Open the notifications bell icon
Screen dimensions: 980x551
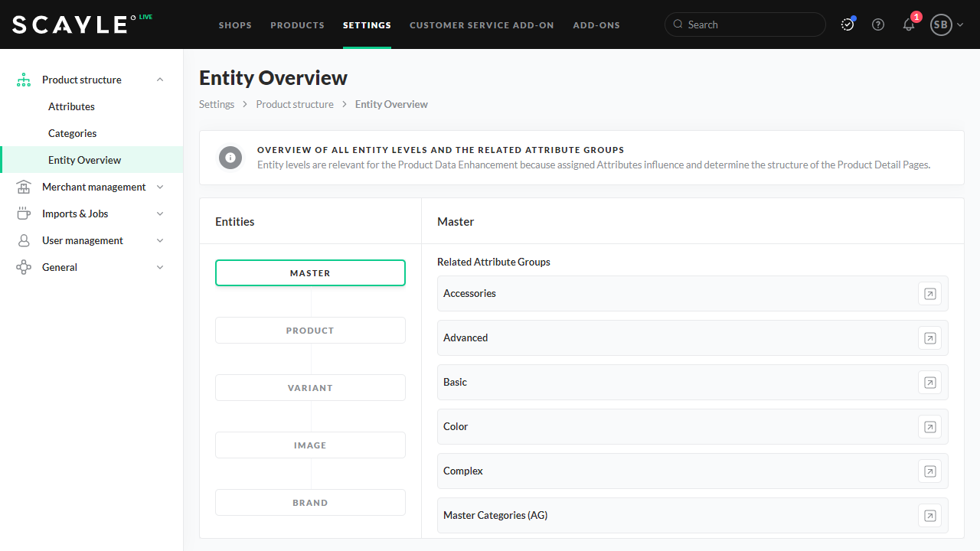pos(909,24)
